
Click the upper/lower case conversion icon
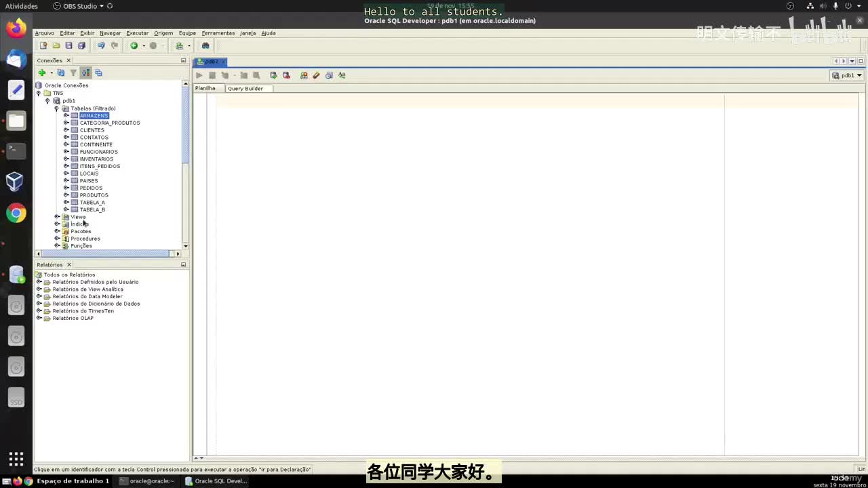(342, 75)
